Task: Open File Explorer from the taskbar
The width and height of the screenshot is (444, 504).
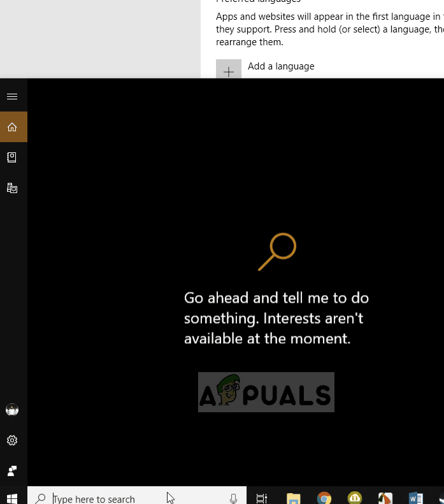Action: (x=293, y=498)
